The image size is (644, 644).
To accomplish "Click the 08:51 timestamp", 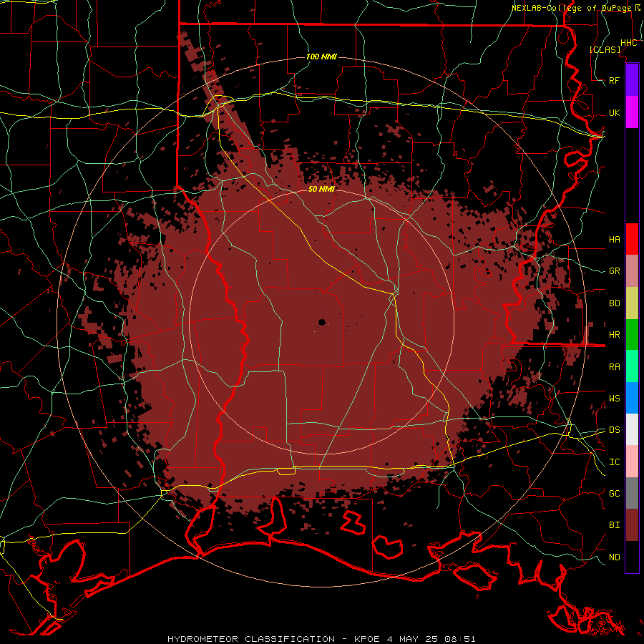I will coord(459,639).
